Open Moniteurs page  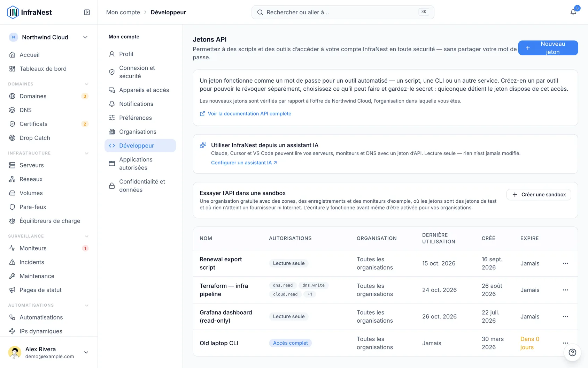tap(49, 248)
